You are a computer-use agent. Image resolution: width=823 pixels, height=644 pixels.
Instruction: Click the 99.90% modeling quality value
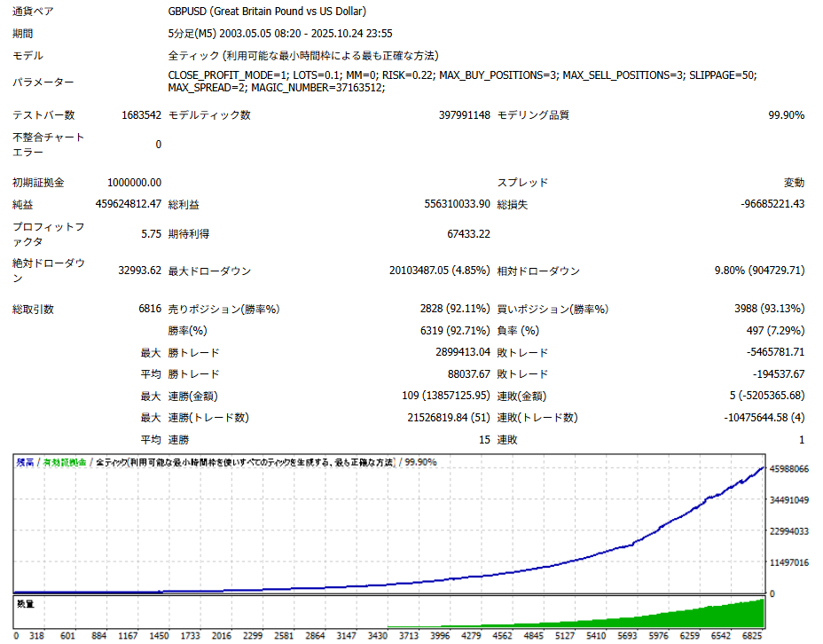coord(786,115)
